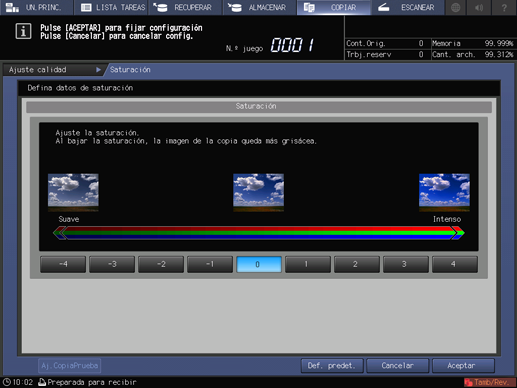Click the N.º juego counter 0001
Image resolution: width=517 pixels, height=388 pixels.
click(292, 45)
